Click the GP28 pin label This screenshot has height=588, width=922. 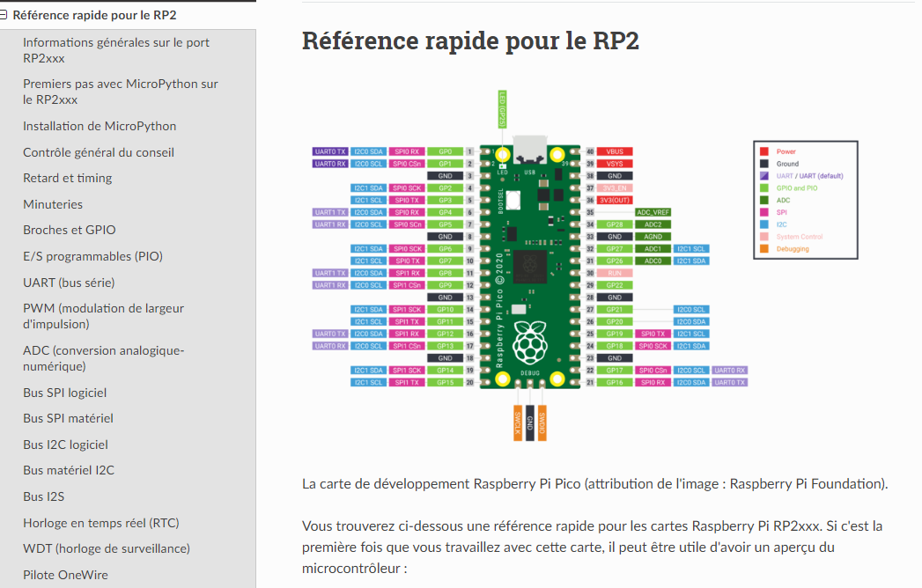(615, 224)
